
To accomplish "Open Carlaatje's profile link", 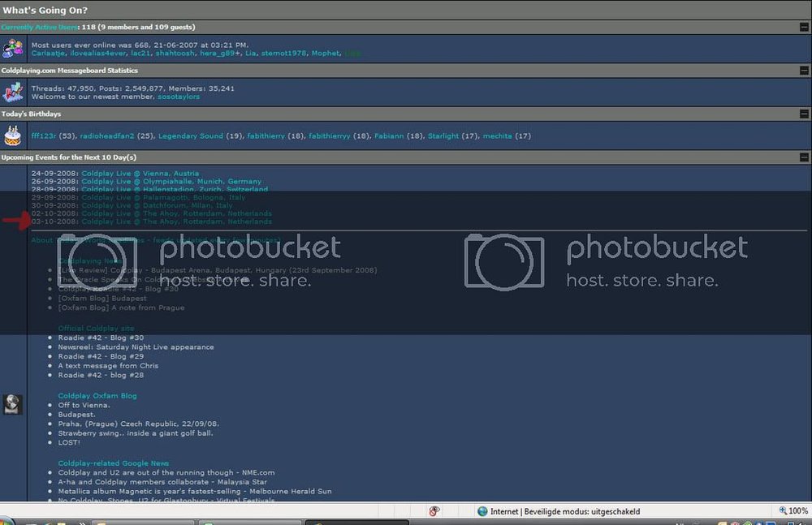I will pyautogui.click(x=48, y=54).
